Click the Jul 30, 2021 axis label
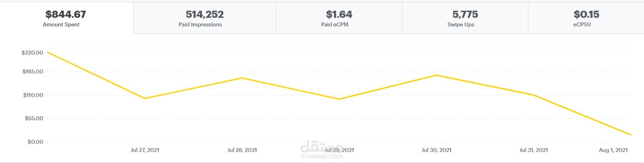This screenshot has width=644, height=163. click(436, 150)
